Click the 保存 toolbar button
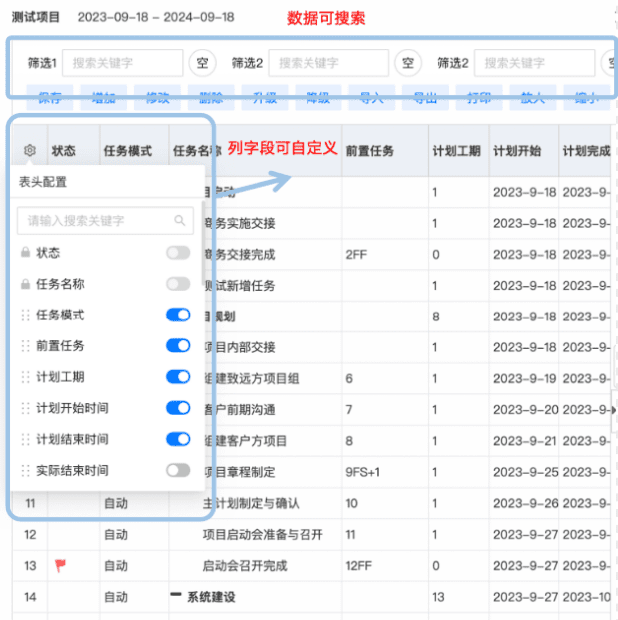 click(50, 97)
